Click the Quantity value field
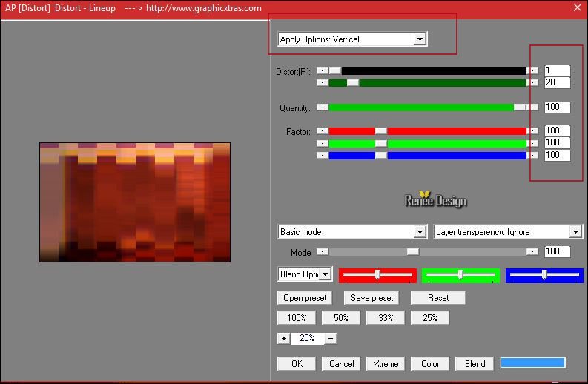 pyautogui.click(x=558, y=107)
